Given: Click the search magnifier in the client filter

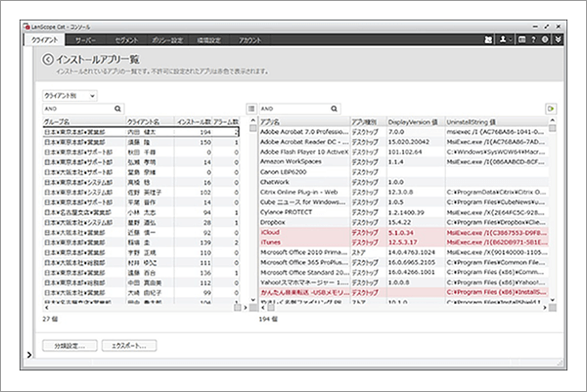Looking at the screenshot, I should (119, 109).
